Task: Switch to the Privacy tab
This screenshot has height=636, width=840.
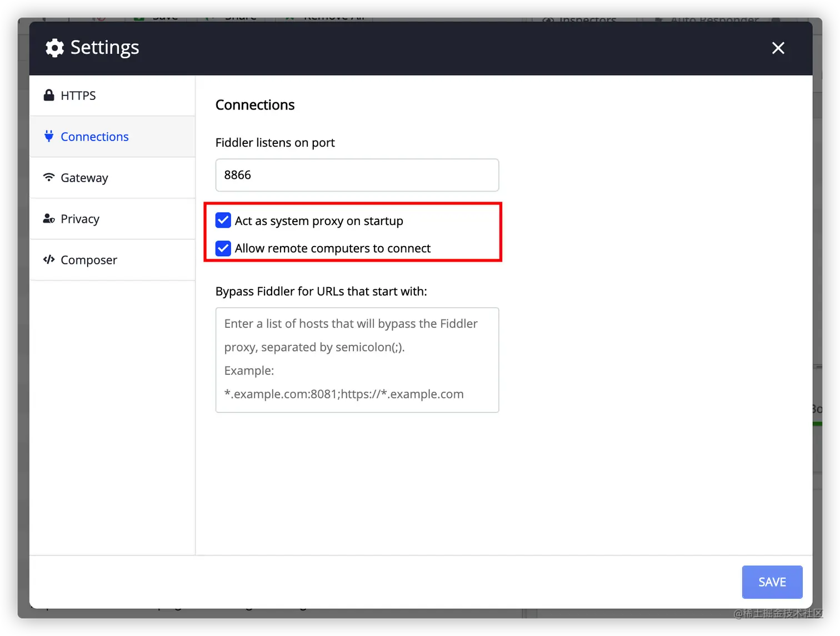Action: point(112,219)
